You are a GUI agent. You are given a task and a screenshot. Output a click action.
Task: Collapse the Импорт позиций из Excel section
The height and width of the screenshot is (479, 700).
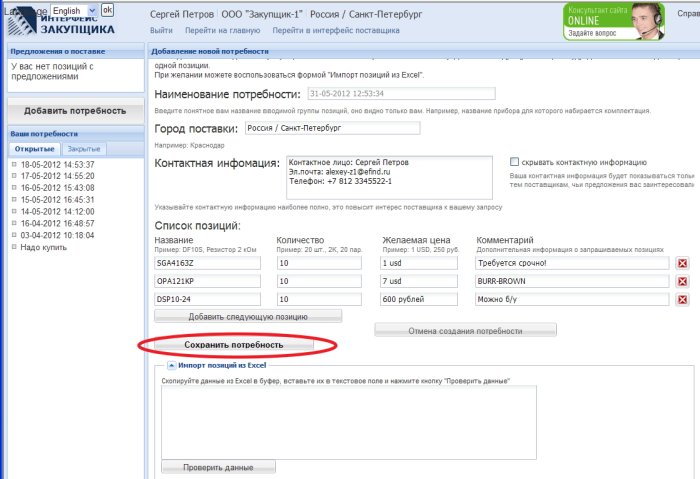(x=171, y=366)
